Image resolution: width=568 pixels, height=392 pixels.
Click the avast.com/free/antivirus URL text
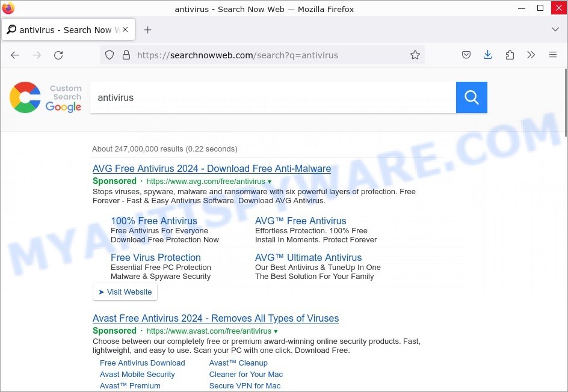[x=209, y=331]
